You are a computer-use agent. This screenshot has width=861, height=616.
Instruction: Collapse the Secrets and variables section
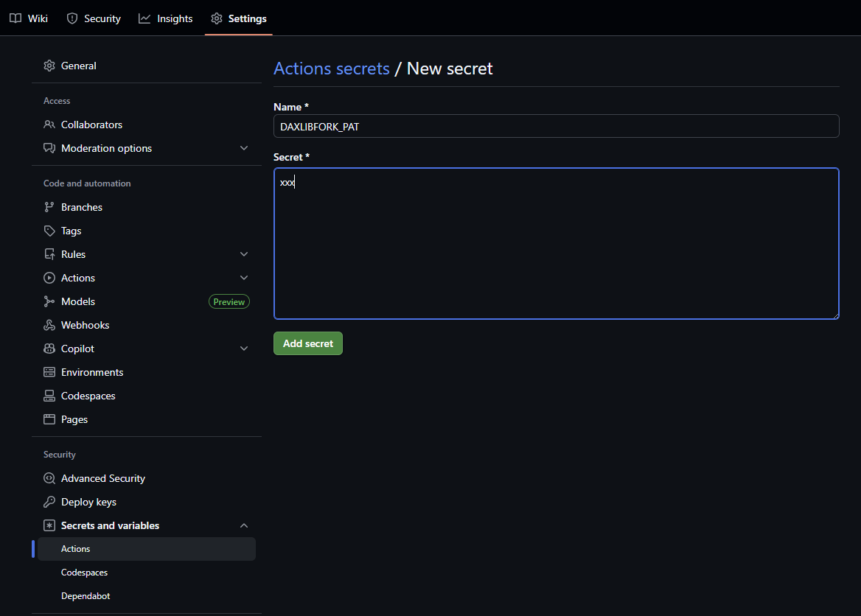pyautogui.click(x=244, y=525)
